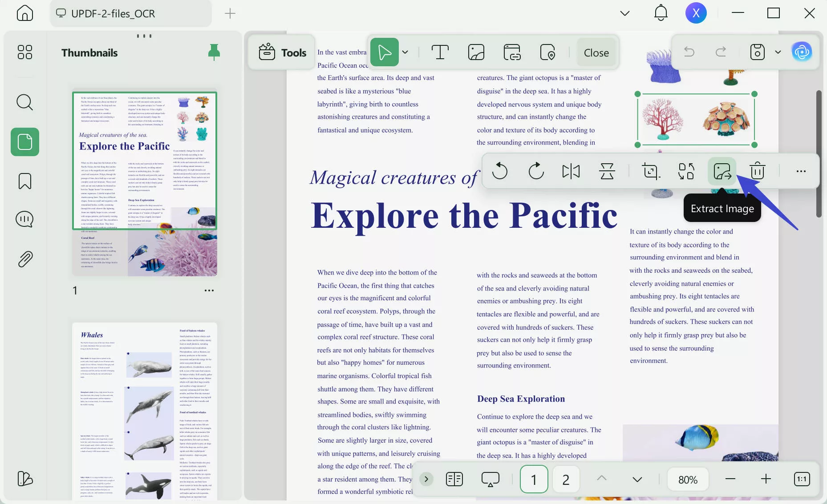827x504 pixels.
Task: Click the Whales page thumbnail
Action: [x=145, y=409]
